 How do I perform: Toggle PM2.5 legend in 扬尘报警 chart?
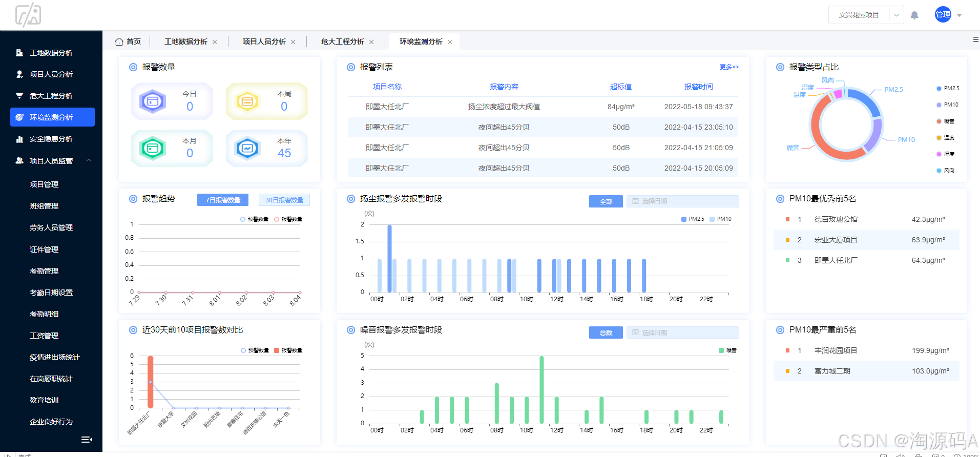point(693,219)
